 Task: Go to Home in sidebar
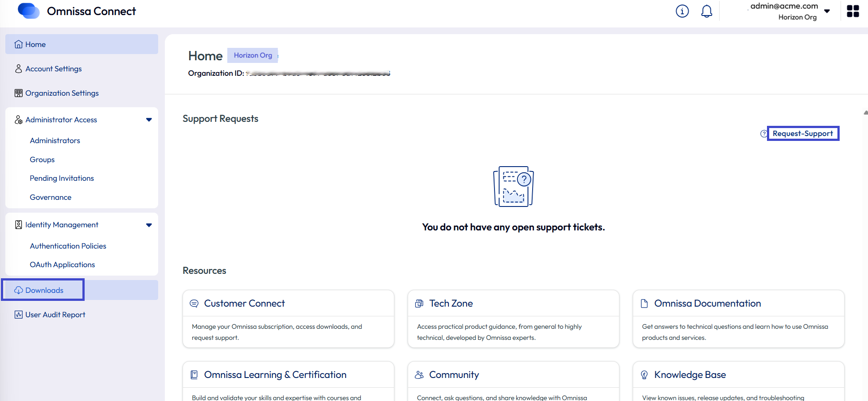tap(82, 44)
